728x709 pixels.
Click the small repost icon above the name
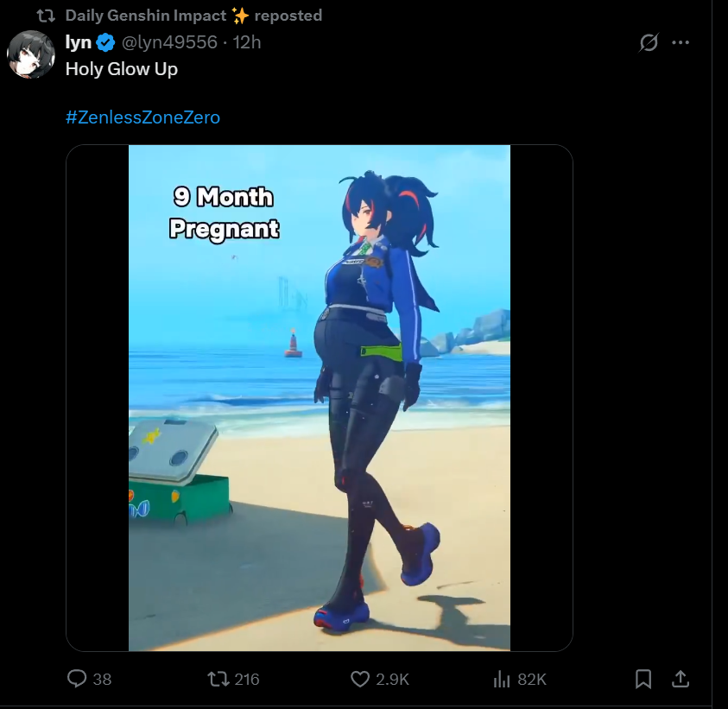(46, 16)
